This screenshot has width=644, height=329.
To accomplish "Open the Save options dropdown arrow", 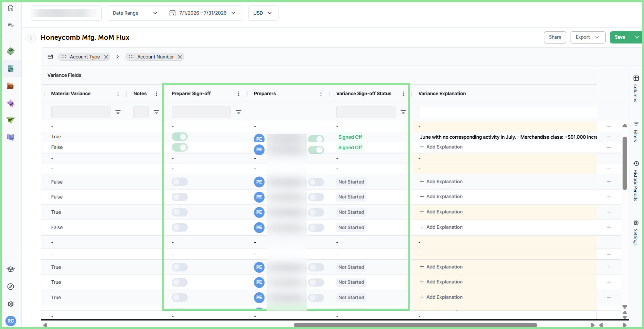I will click(x=637, y=37).
